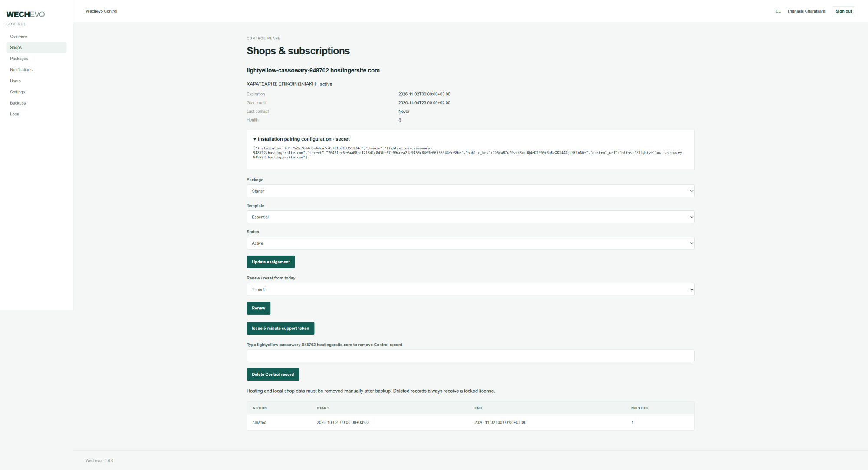868x470 pixels.
Task: Click the Renew button
Action: pyautogui.click(x=259, y=308)
